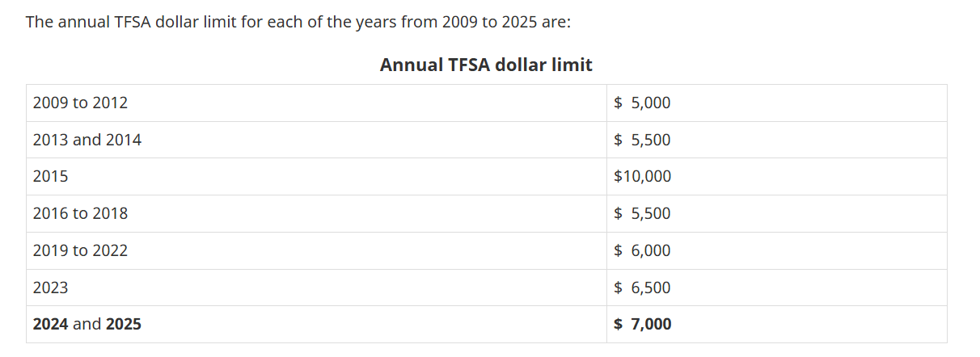This screenshot has height=357, width=980.
Task: Click the word 'and' between 2024 and 2025
Action: [x=87, y=325]
